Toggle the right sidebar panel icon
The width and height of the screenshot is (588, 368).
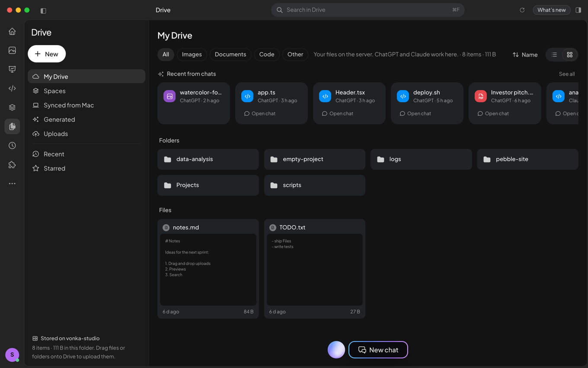pyautogui.click(x=578, y=10)
